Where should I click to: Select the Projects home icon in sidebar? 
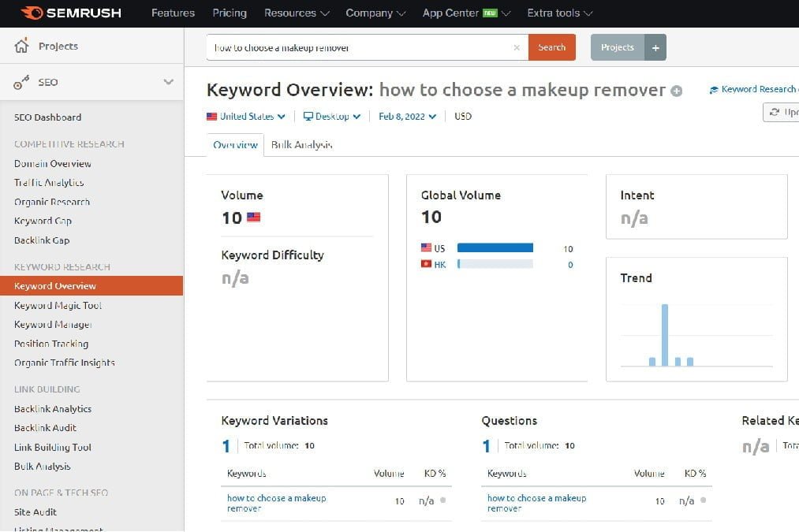tap(23, 46)
